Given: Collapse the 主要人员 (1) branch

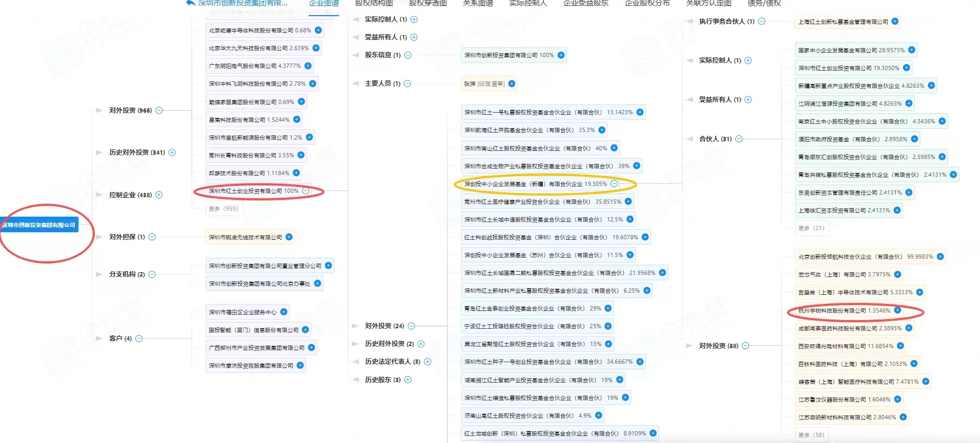Looking at the screenshot, I should [x=408, y=84].
